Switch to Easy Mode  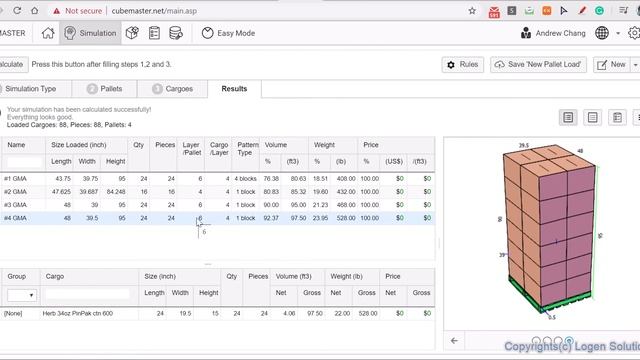(x=228, y=33)
